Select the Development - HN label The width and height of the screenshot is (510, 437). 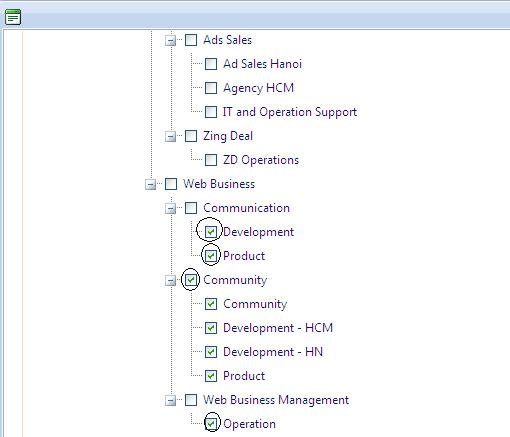(x=273, y=352)
